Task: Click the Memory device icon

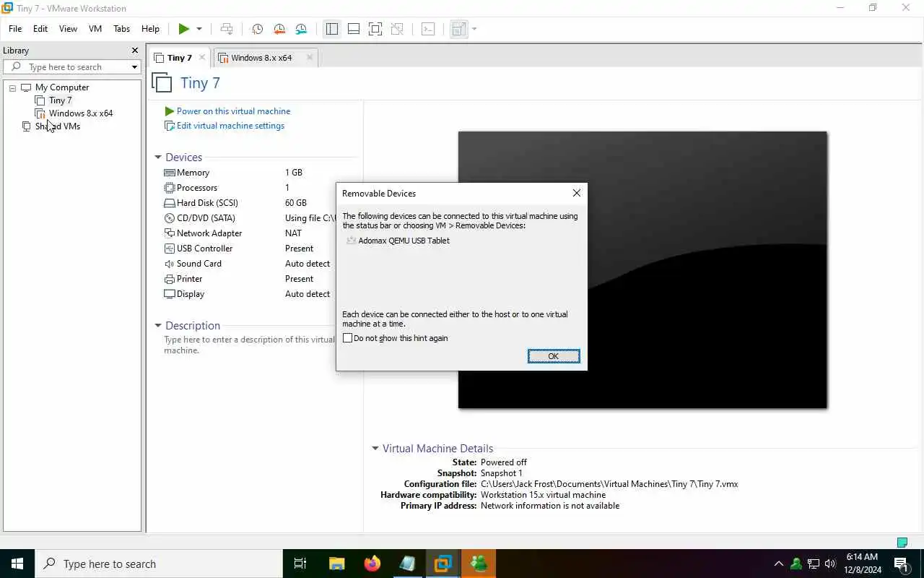Action: 170,173
